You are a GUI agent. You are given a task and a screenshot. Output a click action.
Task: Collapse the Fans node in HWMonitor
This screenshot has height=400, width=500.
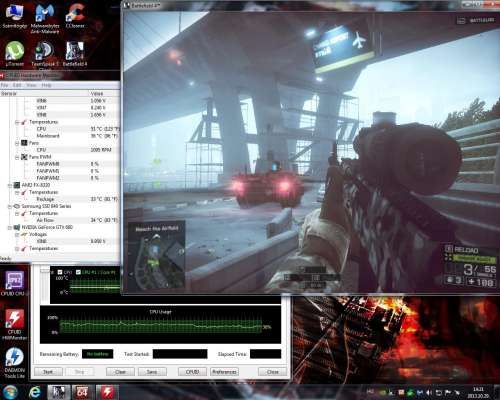coord(17,143)
